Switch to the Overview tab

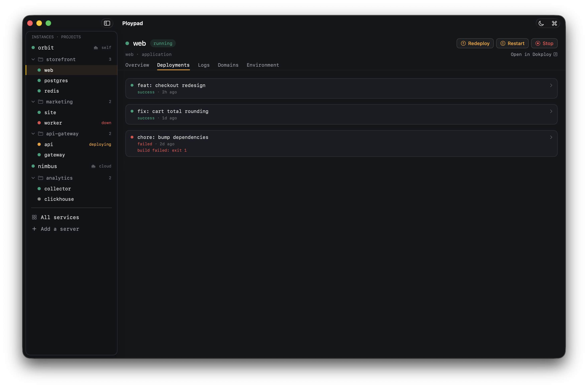pyautogui.click(x=137, y=65)
